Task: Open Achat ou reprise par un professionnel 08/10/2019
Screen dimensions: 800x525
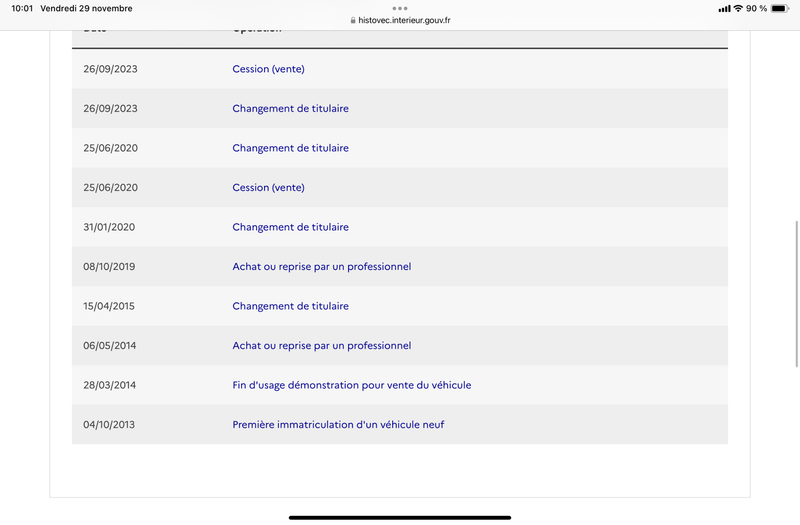Action: (x=321, y=266)
